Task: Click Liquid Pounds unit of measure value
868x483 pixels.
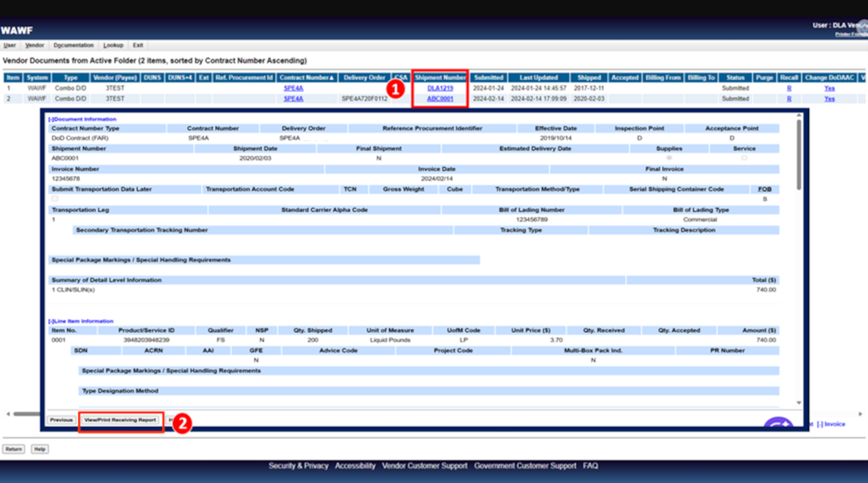Action: point(390,340)
